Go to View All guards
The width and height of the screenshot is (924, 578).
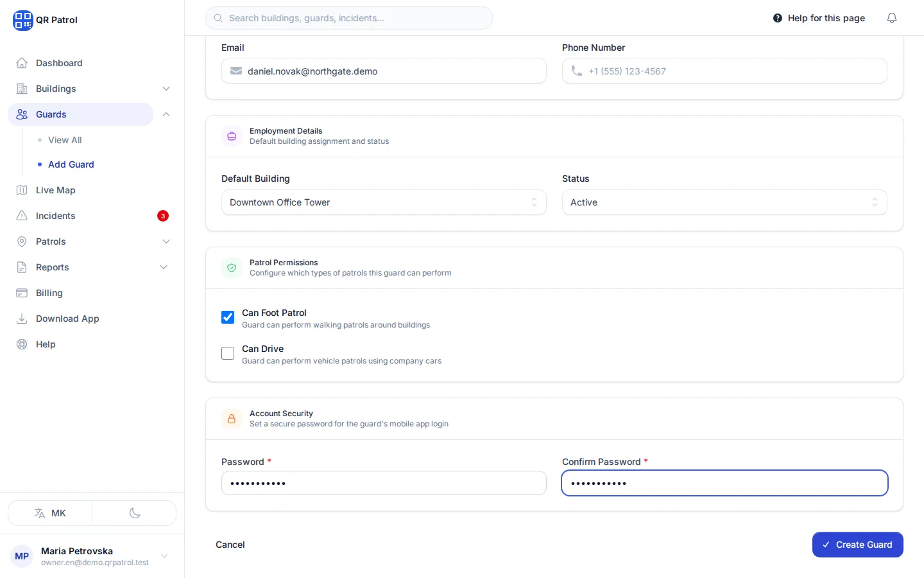coord(65,140)
